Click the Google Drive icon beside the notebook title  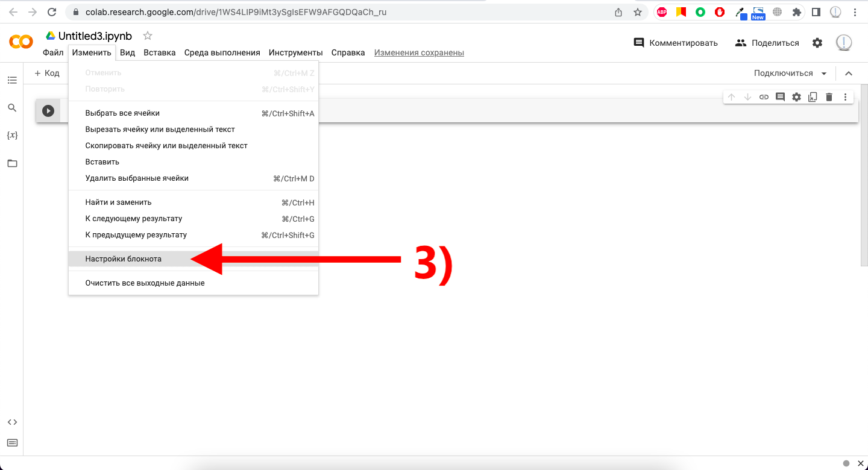tap(51, 36)
